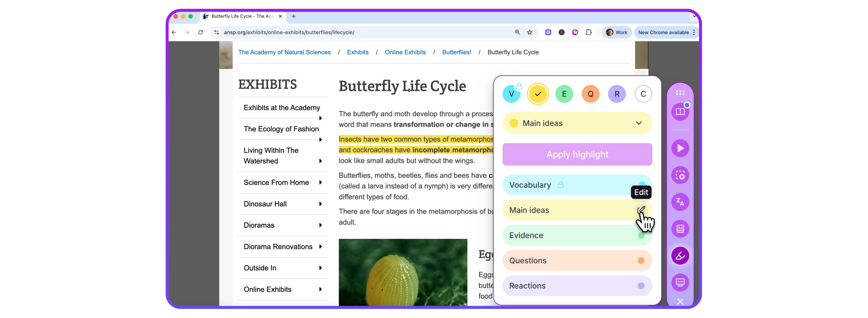868x318 pixels.
Task: Click the play read-aloud icon
Action: (x=680, y=148)
